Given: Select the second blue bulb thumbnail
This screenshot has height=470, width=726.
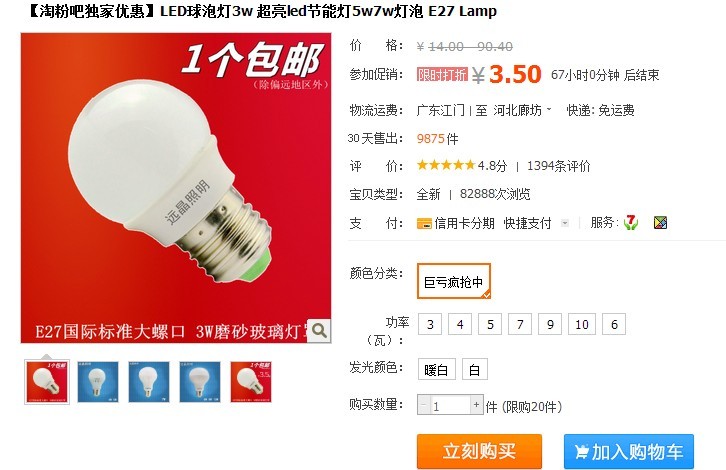Looking at the screenshot, I should [x=149, y=382].
